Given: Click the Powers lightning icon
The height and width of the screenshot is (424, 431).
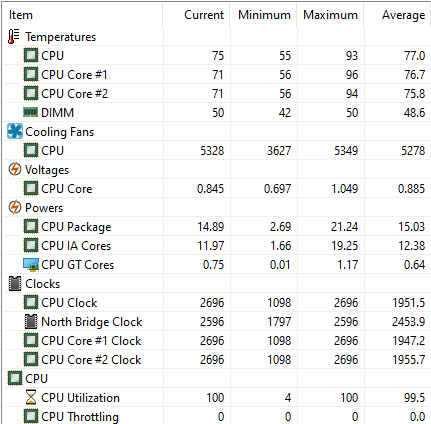Looking at the screenshot, I should tap(15, 207).
